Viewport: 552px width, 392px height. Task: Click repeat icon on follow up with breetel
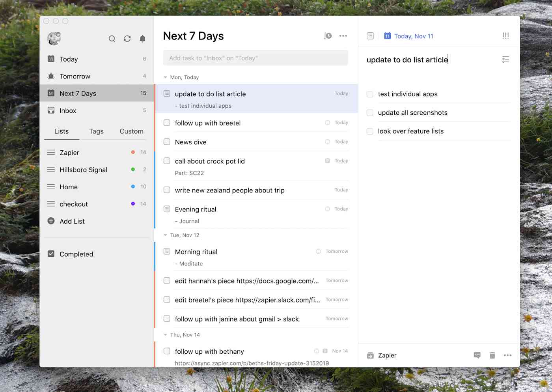[x=327, y=123]
